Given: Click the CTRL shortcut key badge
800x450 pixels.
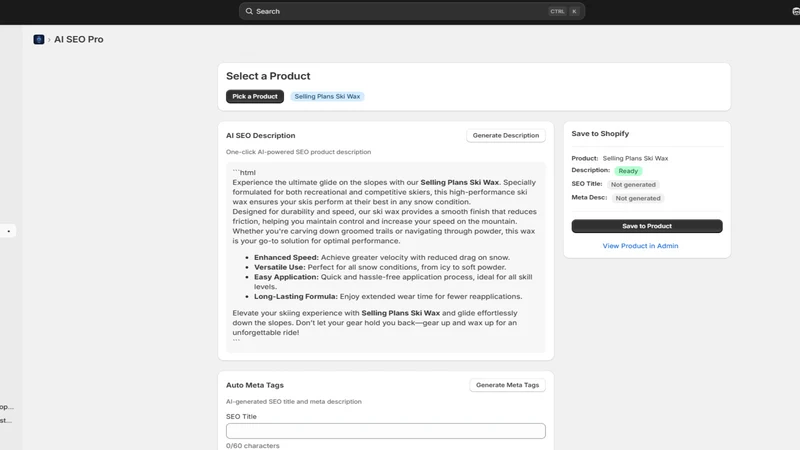Looking at the screenshot, I should [557, 11].
